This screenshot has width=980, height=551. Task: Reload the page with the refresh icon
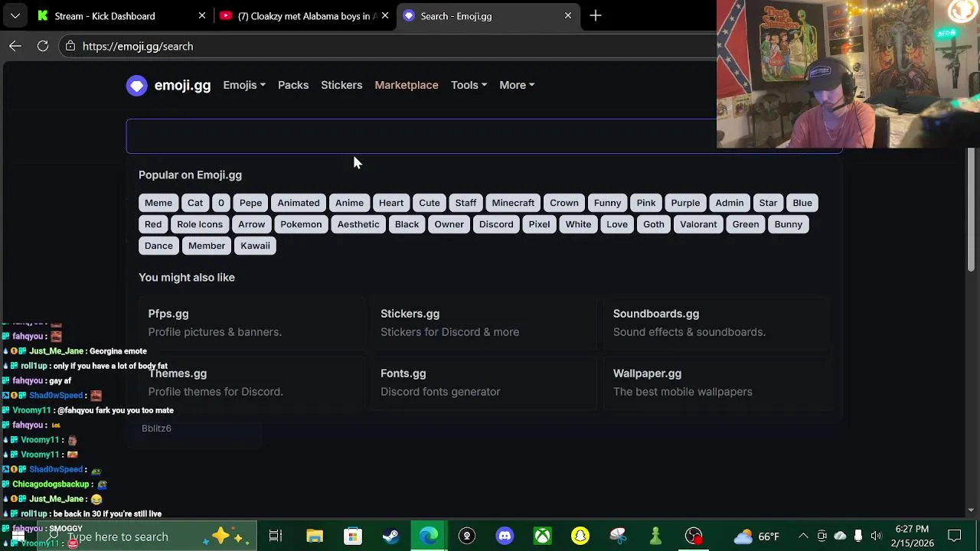pyautogui.click(x=43, y=46)
